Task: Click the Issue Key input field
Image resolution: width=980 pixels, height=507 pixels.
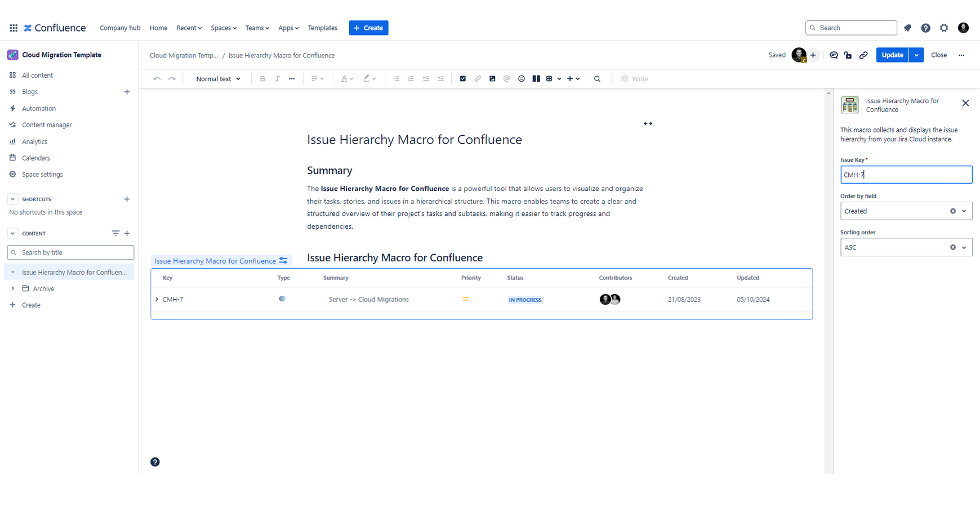Action: (906, 175)
